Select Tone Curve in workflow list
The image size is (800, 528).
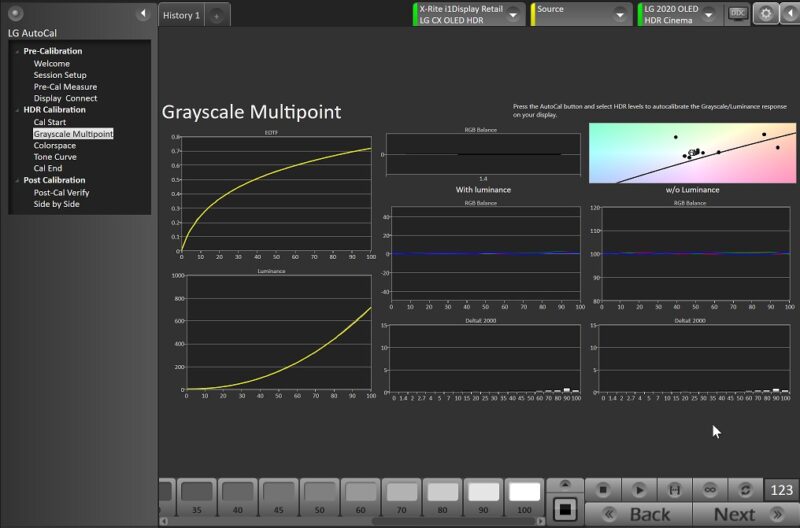tap(55, 157)
